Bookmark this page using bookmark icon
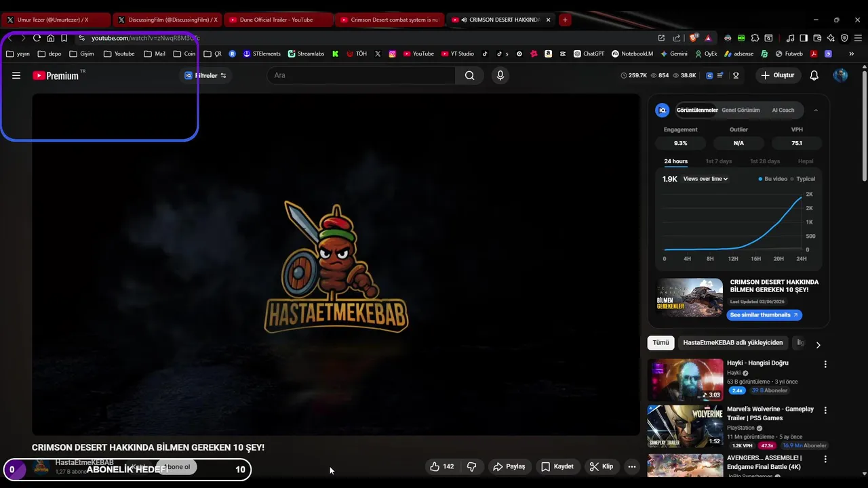 (64, 38)
